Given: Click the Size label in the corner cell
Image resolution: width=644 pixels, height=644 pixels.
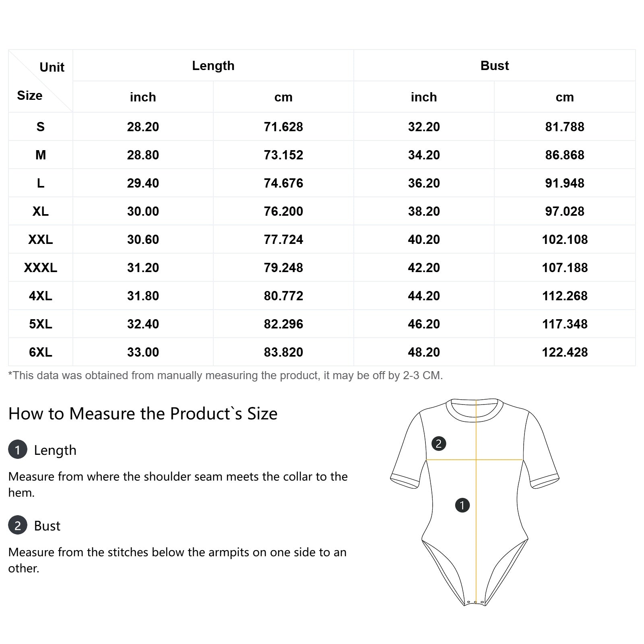Looking at the screenshot, I should (29, 95).
